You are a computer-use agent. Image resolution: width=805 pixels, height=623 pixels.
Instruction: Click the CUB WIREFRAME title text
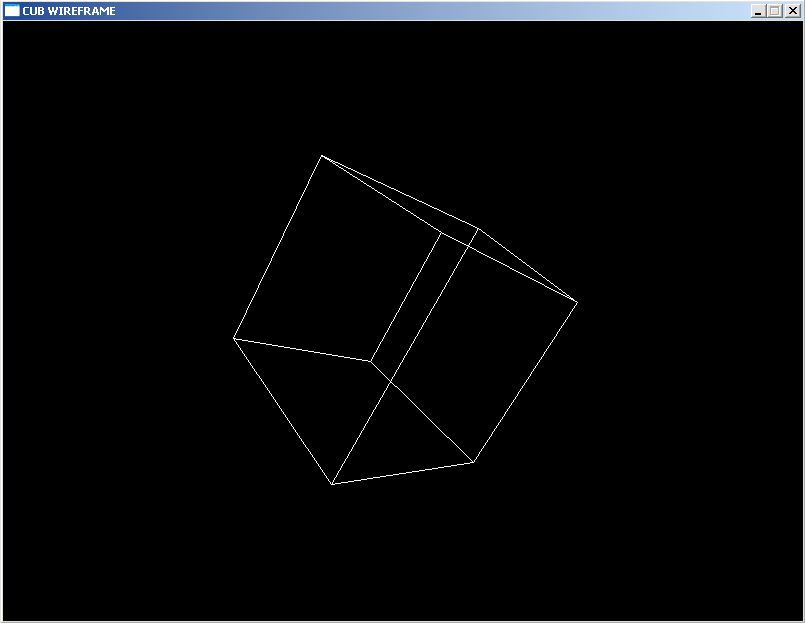(x=69, y=11)
